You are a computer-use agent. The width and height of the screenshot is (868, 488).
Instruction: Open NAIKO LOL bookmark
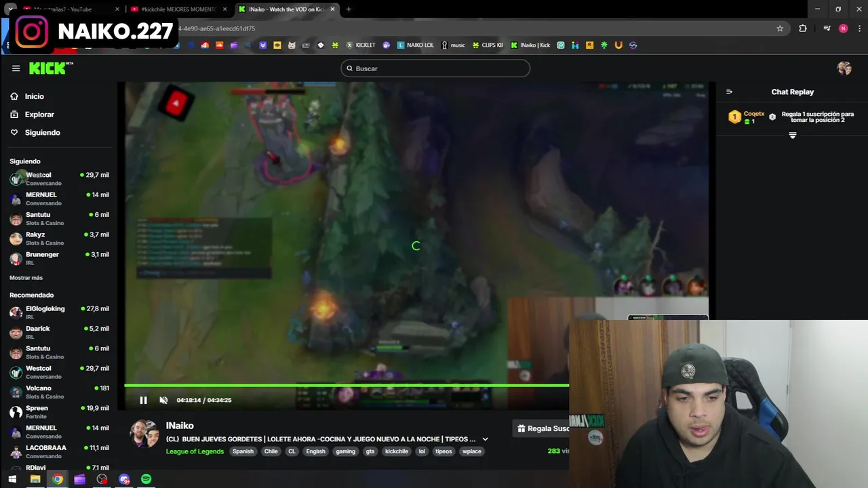(415, 45)
